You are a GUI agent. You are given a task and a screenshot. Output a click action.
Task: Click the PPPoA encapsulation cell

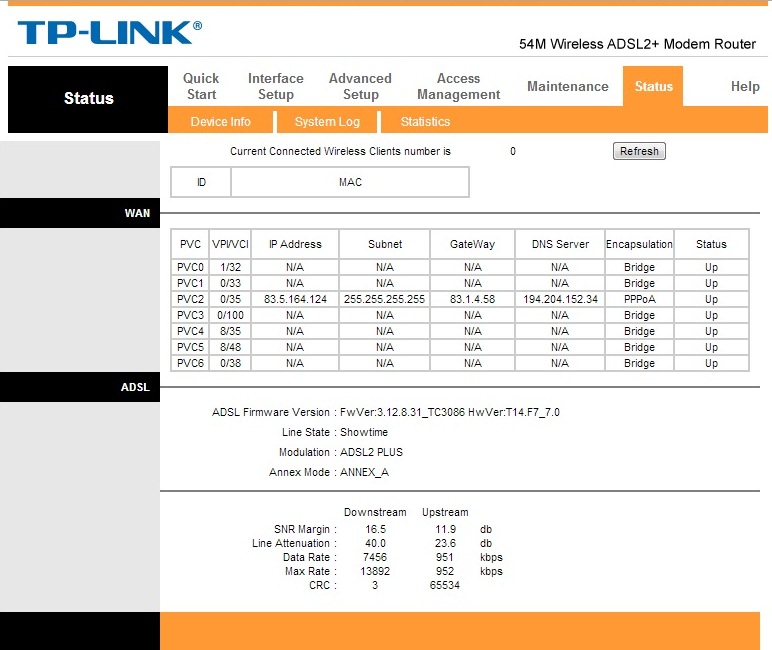(640, 299)
